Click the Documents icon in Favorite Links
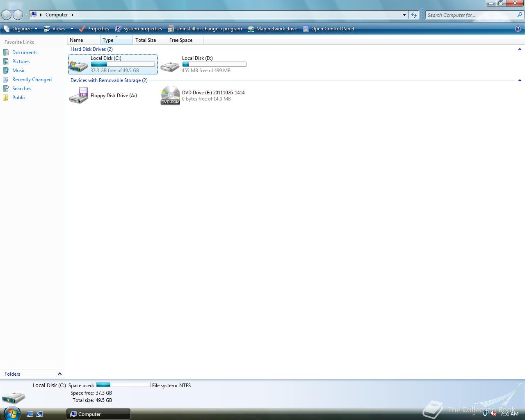 click(x=6, y=52)
